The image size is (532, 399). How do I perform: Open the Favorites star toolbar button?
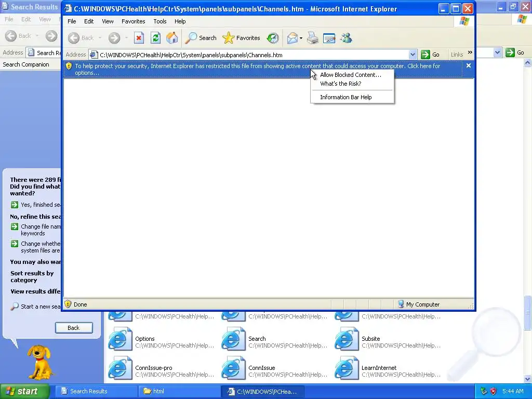(241, 38)
